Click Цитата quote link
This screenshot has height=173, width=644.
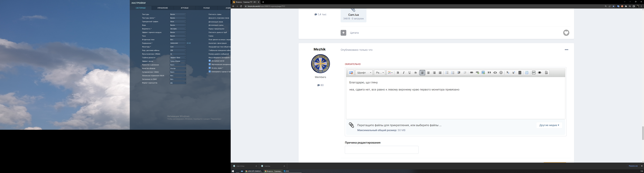(x=354, y=33)
